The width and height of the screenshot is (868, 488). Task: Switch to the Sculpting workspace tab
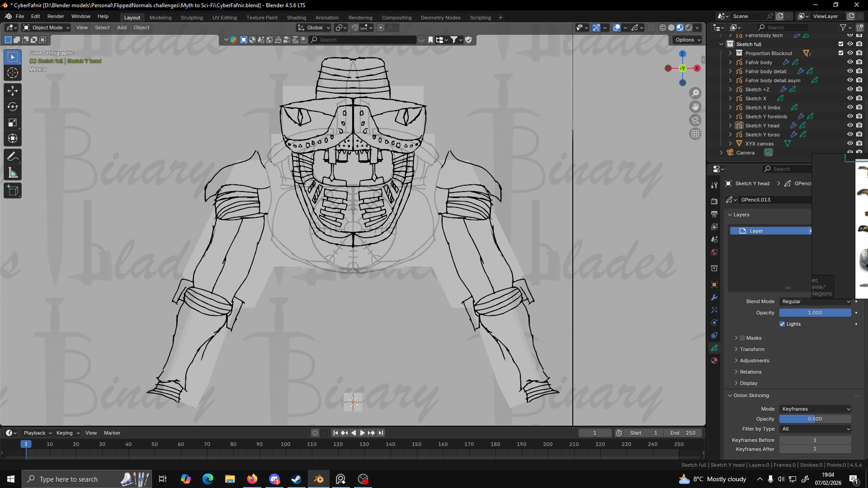coord(192,18)
